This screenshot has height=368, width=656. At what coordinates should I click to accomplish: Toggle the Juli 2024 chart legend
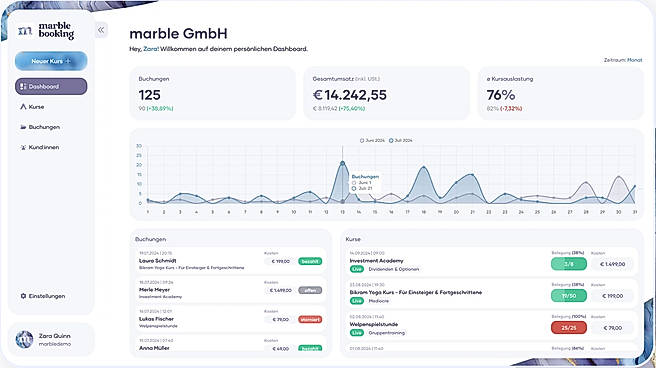coord(400,141)
